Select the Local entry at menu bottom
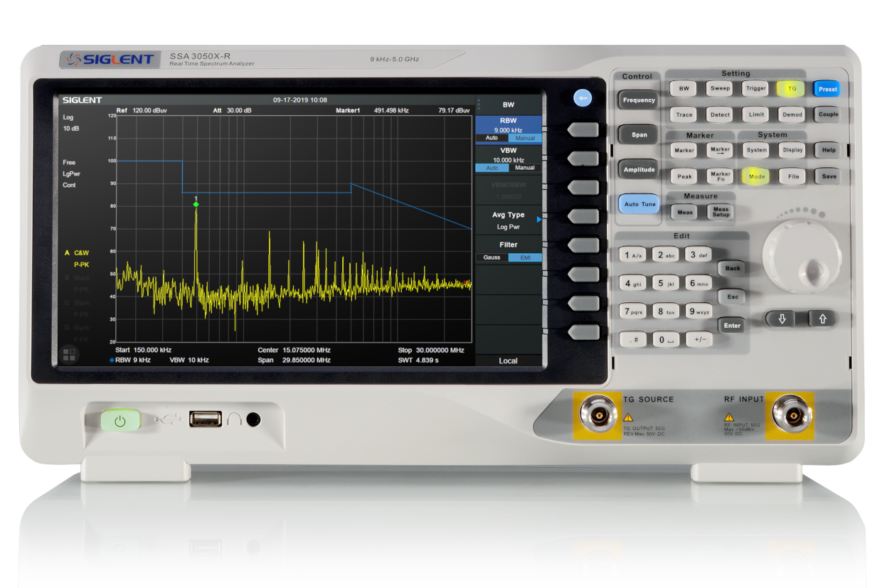Screen dimensions: 882x588 click(509, 360)
